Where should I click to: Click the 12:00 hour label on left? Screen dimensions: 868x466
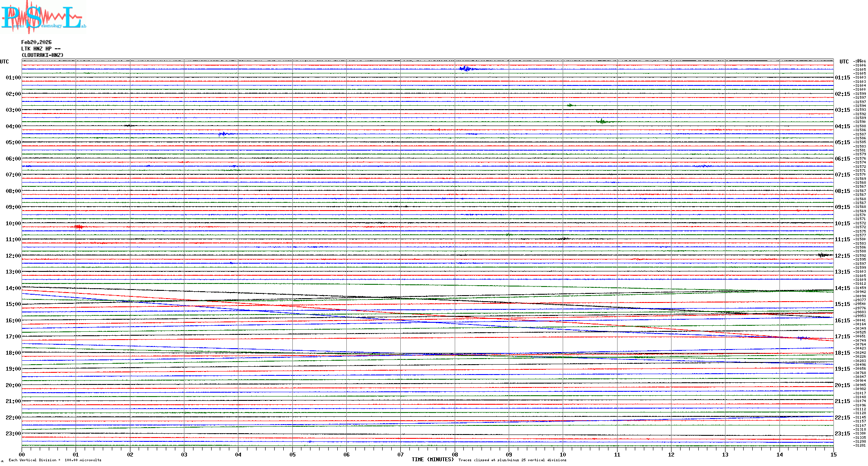click(13, 256)
